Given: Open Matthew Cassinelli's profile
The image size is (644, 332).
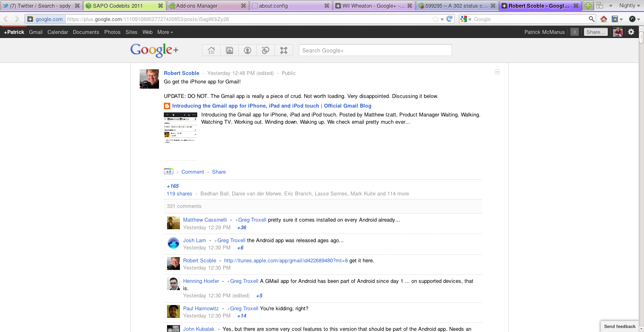Looking at the screenshot, I should pyautogui.click(x=205, y=220).
